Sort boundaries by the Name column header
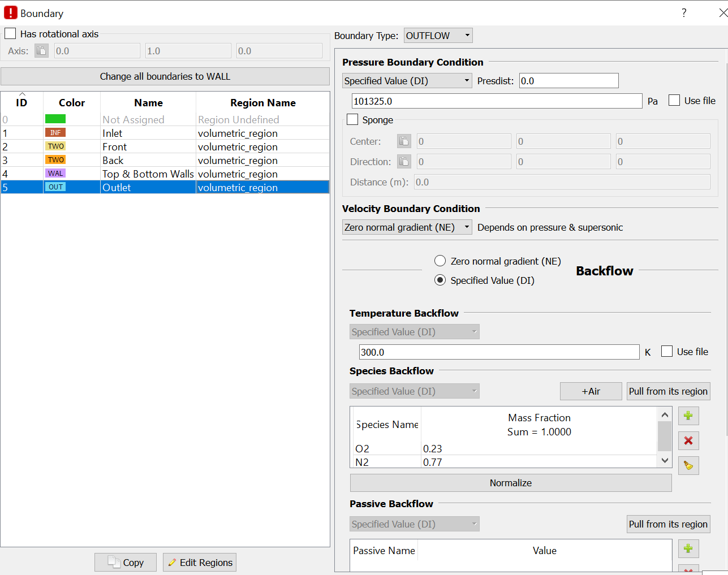The image size is (728, 575). (148, 103)
